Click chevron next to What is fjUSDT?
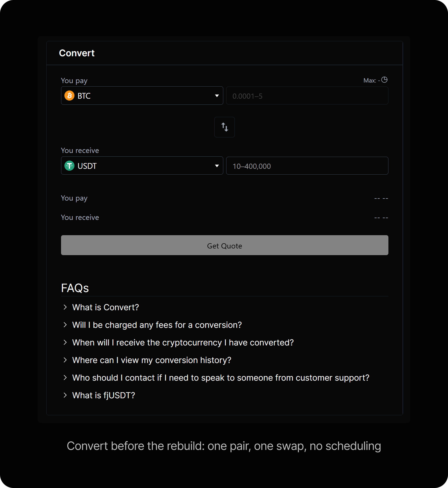The height and width of the screenshot is (488, 448). pos(65,395)
